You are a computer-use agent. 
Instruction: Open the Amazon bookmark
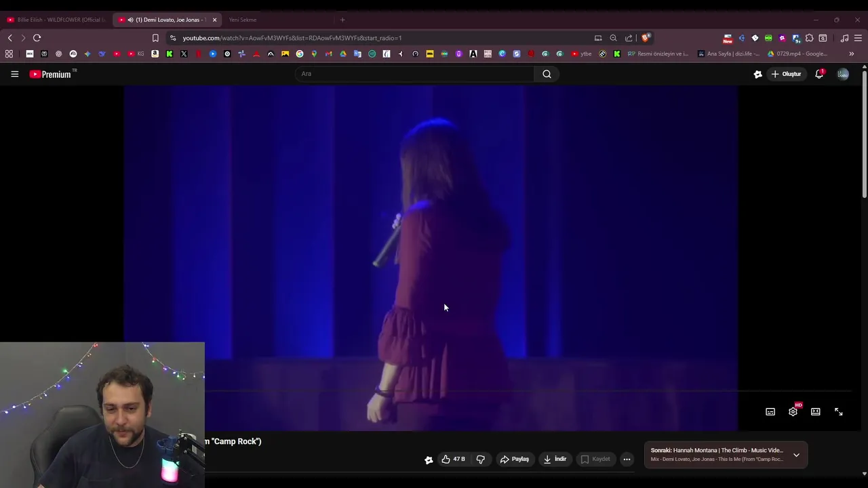[x=155, y=54]
